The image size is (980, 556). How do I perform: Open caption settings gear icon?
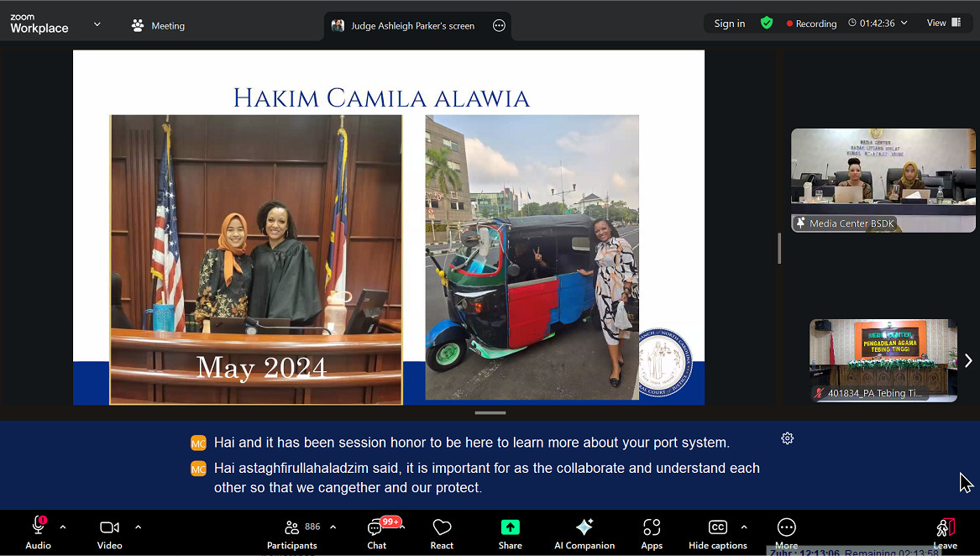click(x=787, y=438)
